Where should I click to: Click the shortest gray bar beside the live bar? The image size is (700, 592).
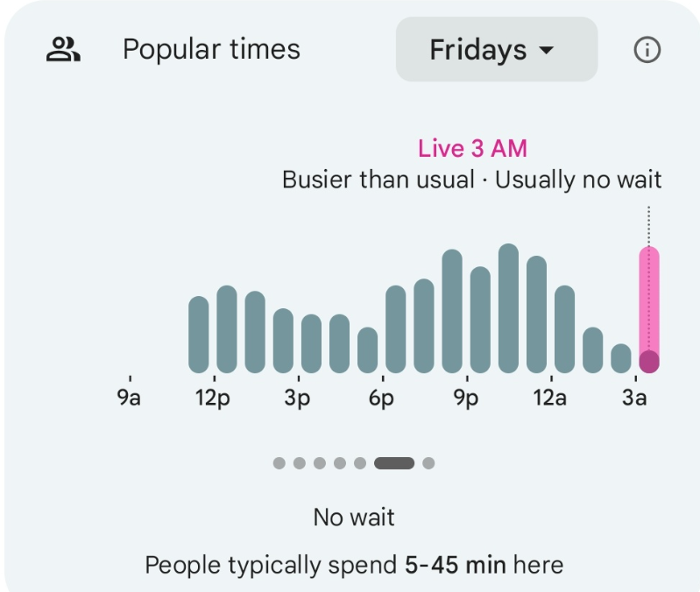pyautogui.click(x=621, y=358)
